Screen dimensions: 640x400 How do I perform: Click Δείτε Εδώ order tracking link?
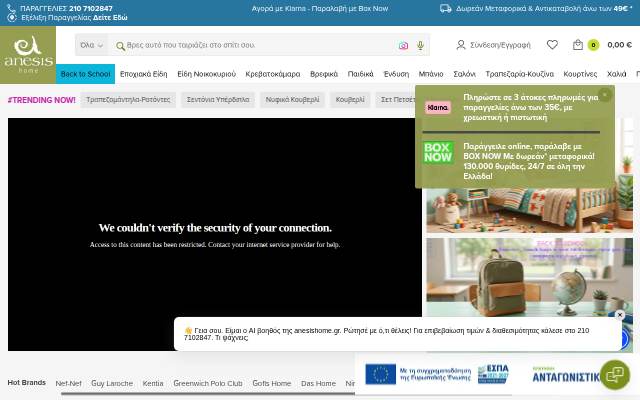pos(110,18)
